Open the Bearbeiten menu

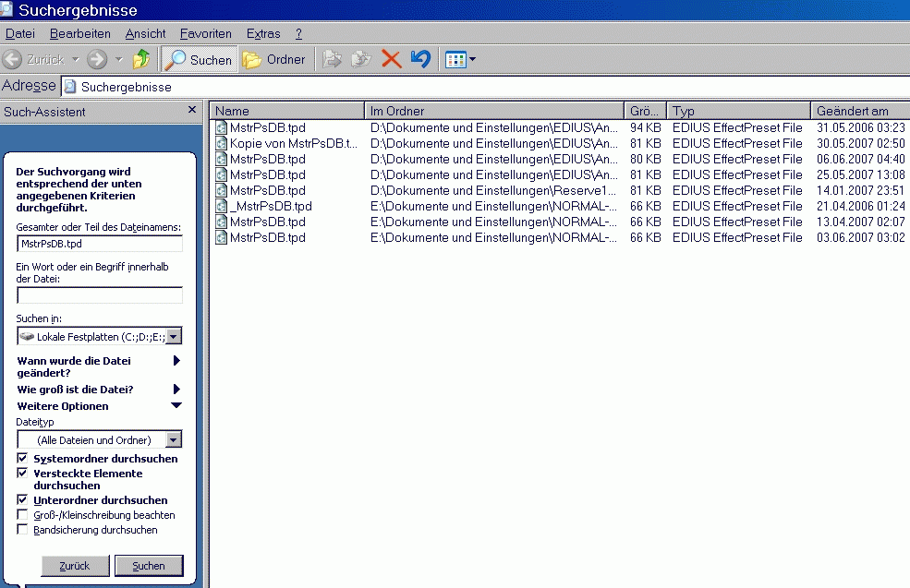(x=80, y=33)
